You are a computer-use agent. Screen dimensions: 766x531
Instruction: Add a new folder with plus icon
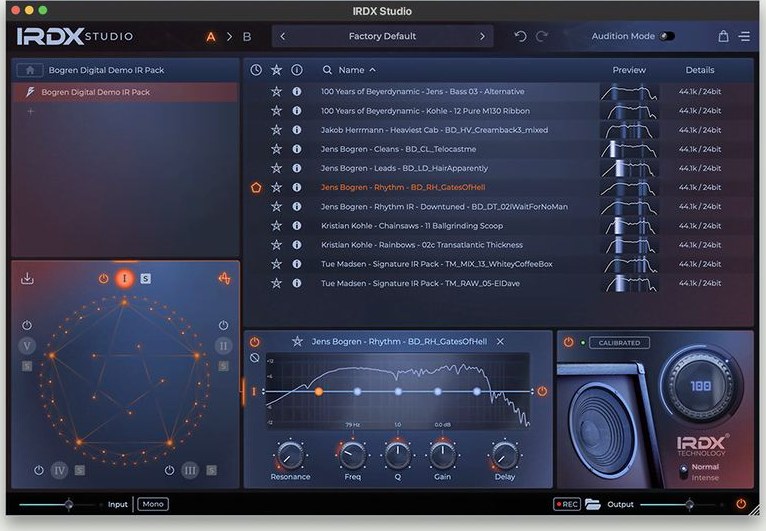pyautogui.click(x=30, y=111)
